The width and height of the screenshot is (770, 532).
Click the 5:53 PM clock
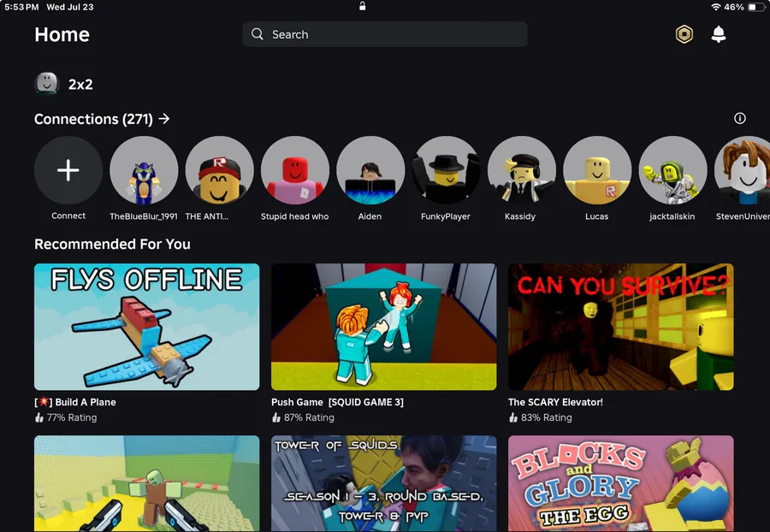click(21, 7)
